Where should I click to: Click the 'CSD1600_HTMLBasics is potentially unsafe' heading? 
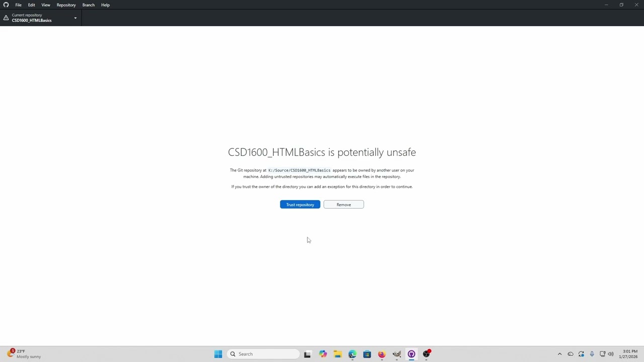click(x=322, y=152)
